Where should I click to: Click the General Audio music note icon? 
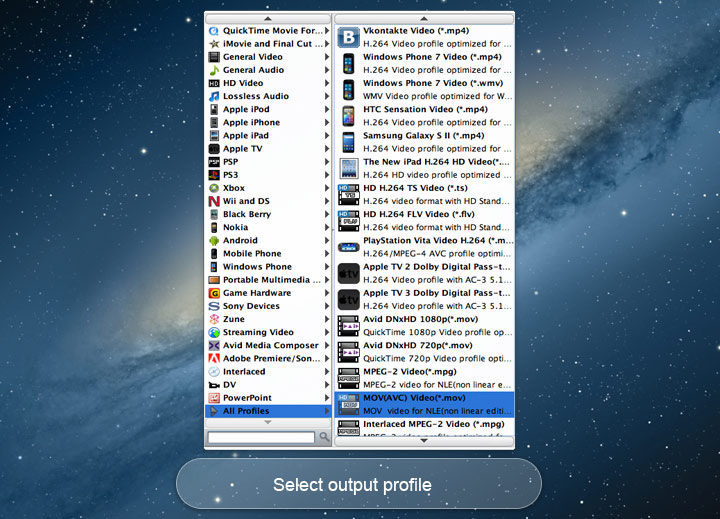(x=214, y=70)
